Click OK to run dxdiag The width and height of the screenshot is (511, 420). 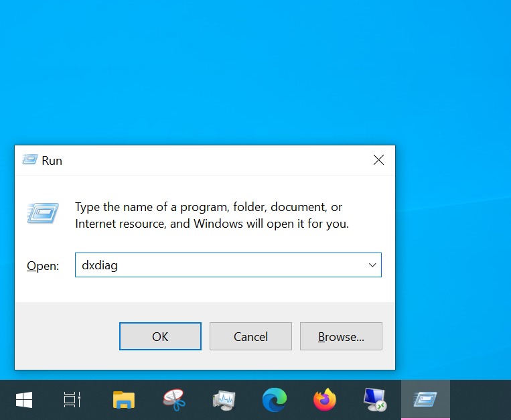(x=160, y=336)
